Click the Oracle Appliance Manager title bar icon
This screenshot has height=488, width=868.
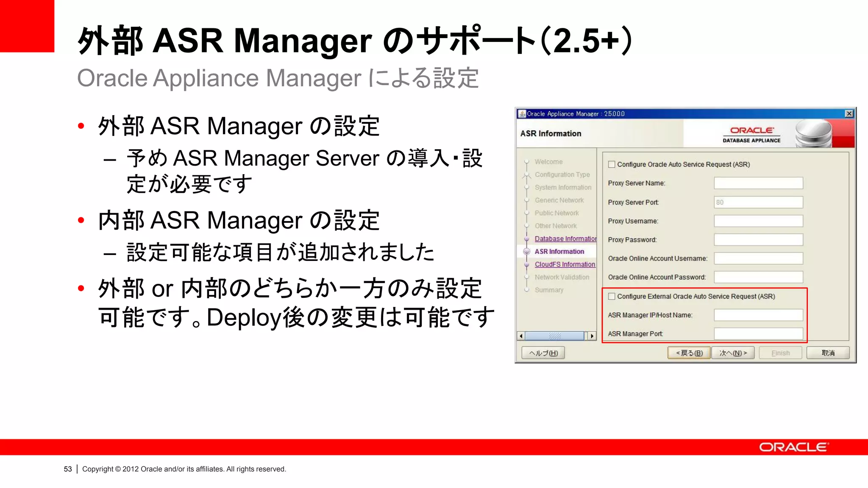click(522, 114)
